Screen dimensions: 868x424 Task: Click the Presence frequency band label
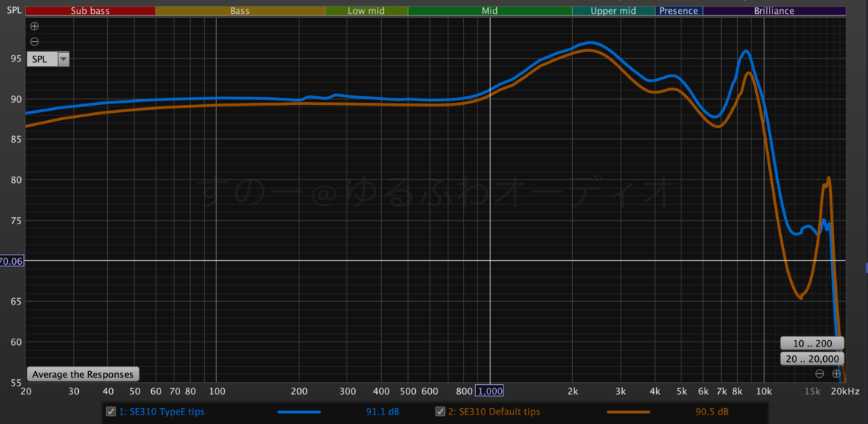point(679,11)
